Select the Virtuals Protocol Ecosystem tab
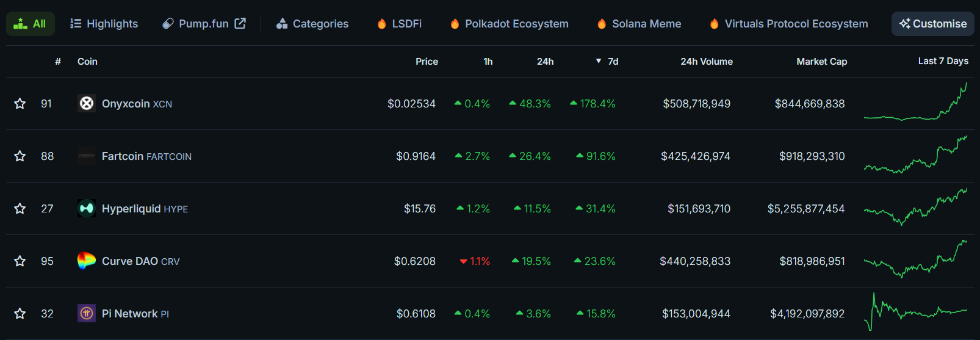The image size is (980, 340). pyautogui.click(x=789, y=24)
